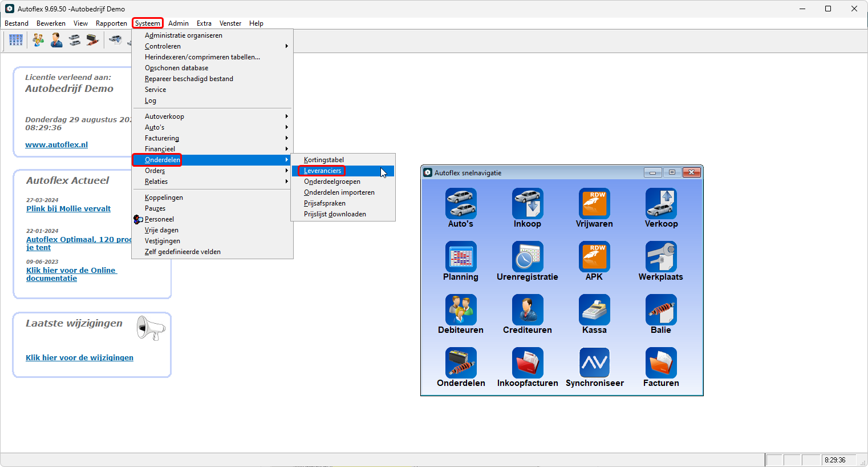Screen dimensions: 868x467
Task: Open the Rapporten menu
Action: point(111,23)
